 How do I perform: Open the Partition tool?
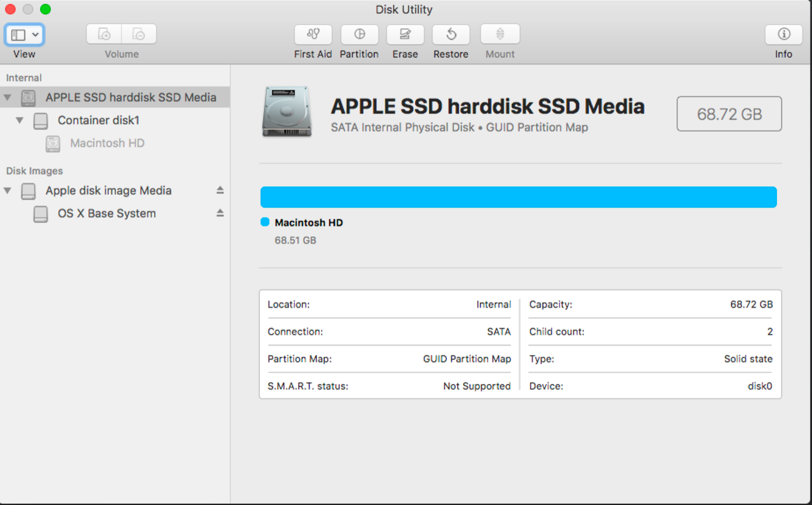click(359, 35)
